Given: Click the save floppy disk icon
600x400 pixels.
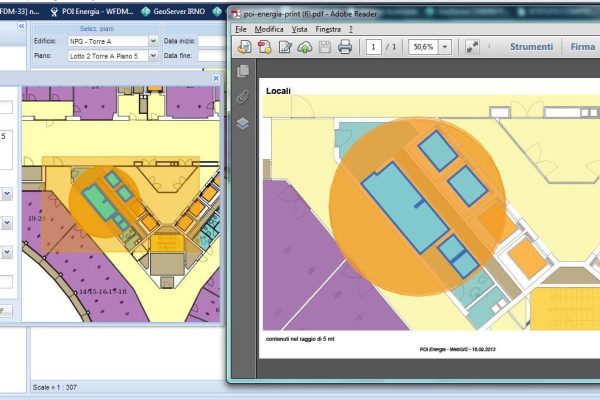Looking at the screenshot, I should pyautogui.click(x=325, y=47).
